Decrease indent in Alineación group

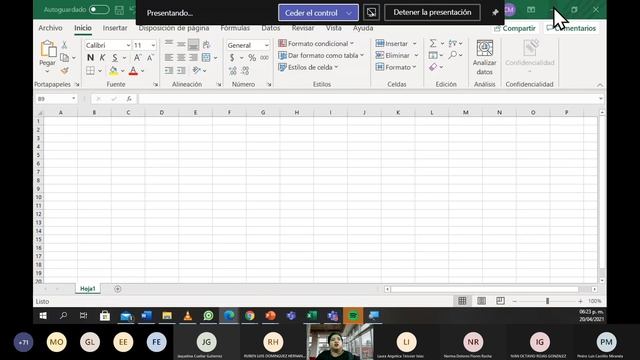click(169, 71)
